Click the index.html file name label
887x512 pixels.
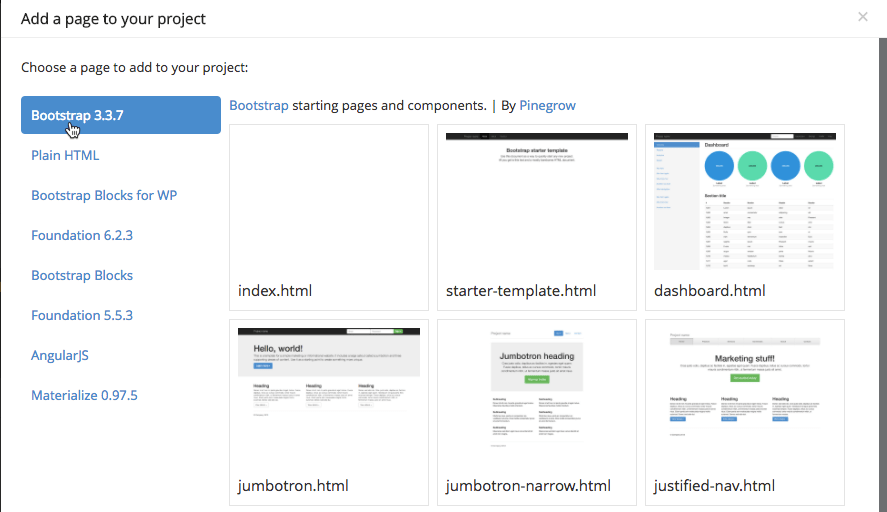pyautogui.click(x=275, y=291)
